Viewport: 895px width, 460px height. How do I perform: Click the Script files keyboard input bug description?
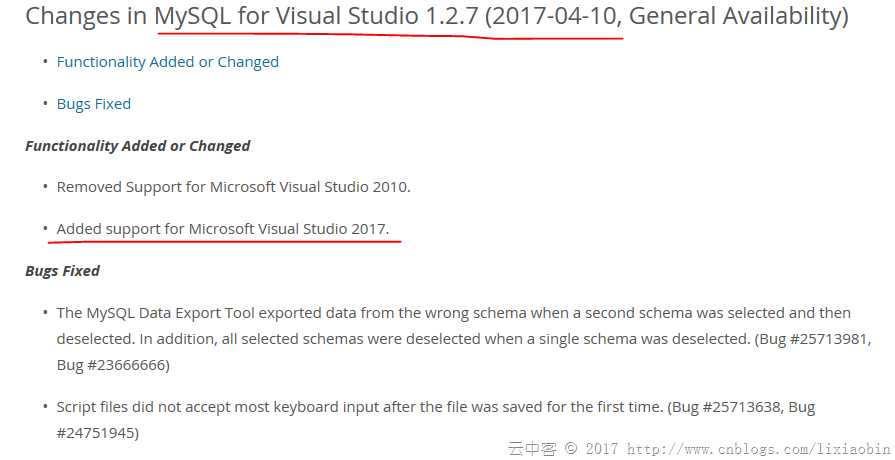(x=436, y=420)
